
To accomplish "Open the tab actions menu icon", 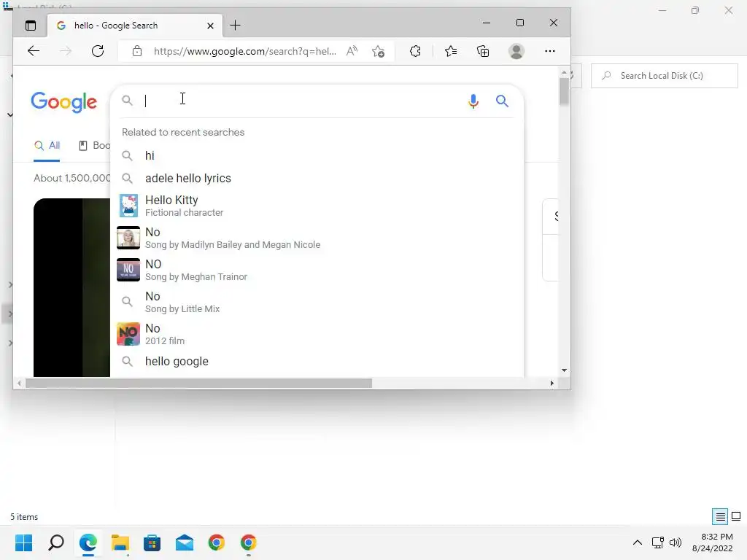I will click(31, 26).
